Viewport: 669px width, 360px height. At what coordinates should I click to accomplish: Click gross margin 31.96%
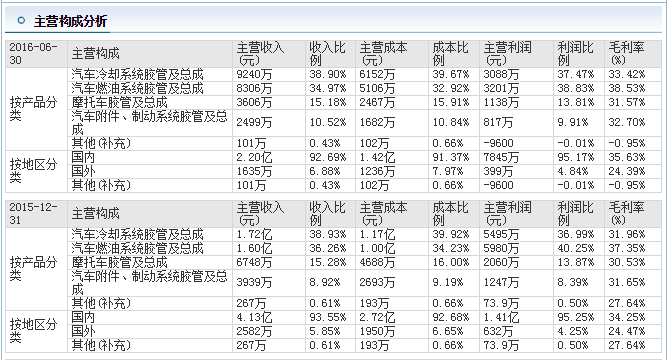(x=626, y=234)
